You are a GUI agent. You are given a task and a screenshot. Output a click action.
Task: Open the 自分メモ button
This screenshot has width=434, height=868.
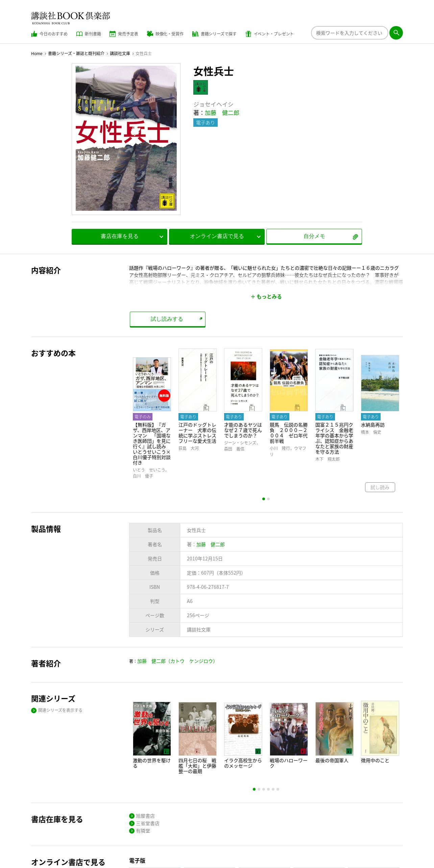[314, 237]
